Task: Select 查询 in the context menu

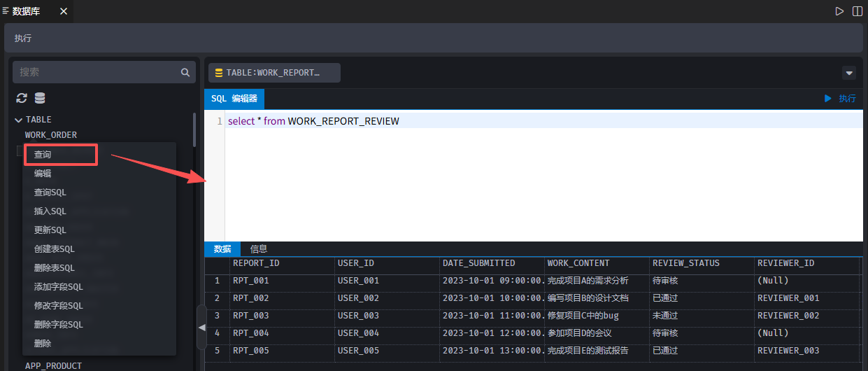Action: [43, 154]
